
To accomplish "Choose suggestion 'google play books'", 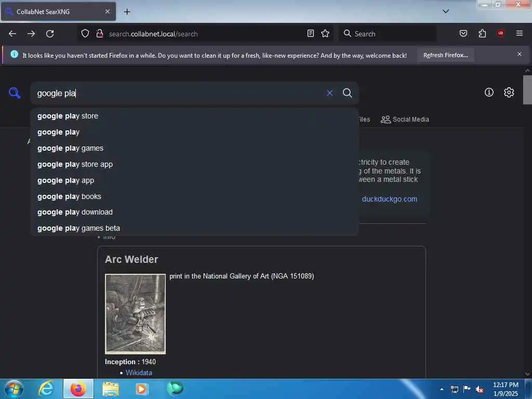I will (194, 196).
